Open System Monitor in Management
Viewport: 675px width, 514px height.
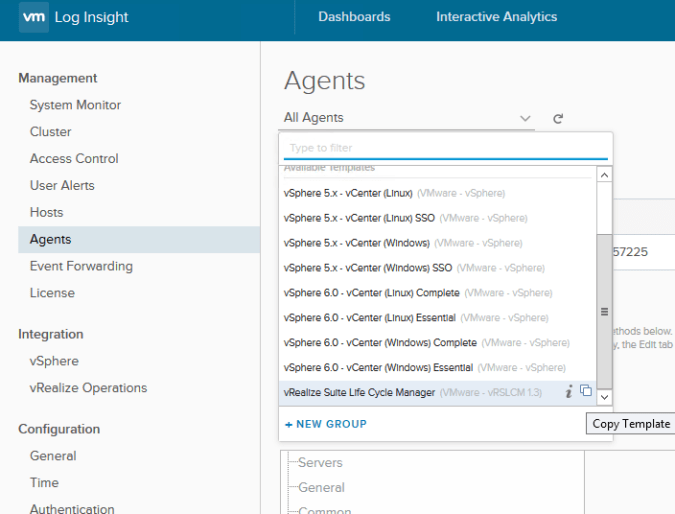[75, 105]
